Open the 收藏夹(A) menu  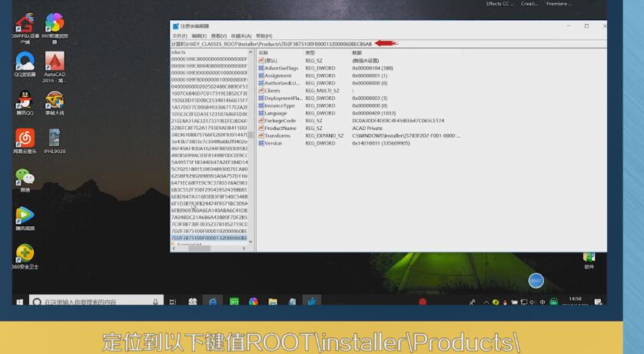241,36
